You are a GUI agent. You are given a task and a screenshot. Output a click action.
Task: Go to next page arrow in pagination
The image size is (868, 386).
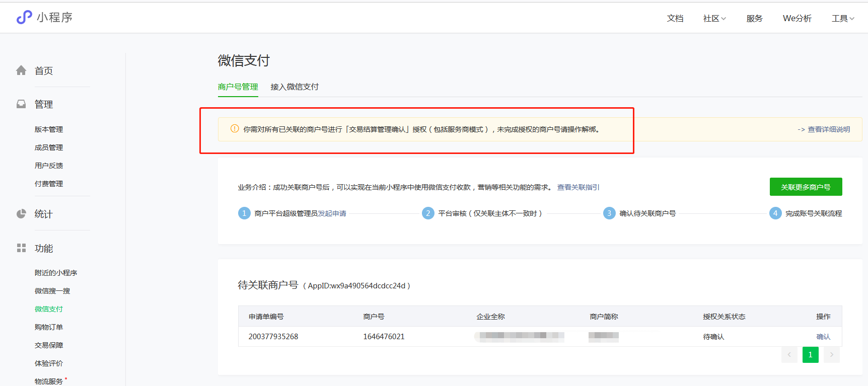click(832, 355)
